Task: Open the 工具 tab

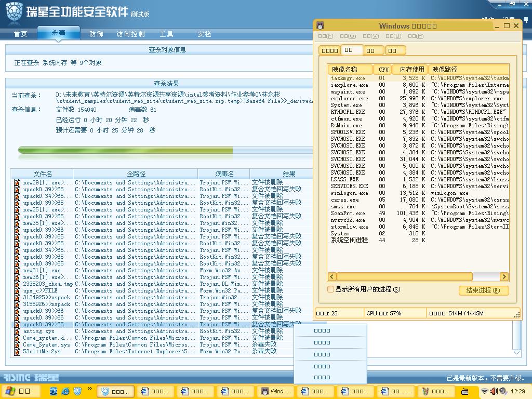Action: (x=167, y=34)
